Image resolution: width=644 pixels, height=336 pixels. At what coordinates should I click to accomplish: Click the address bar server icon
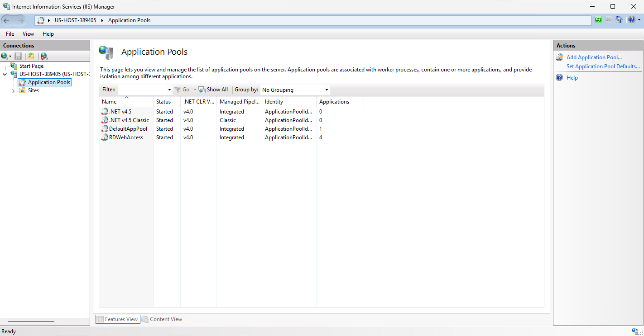pyautogui.click(x=41, y=20)
